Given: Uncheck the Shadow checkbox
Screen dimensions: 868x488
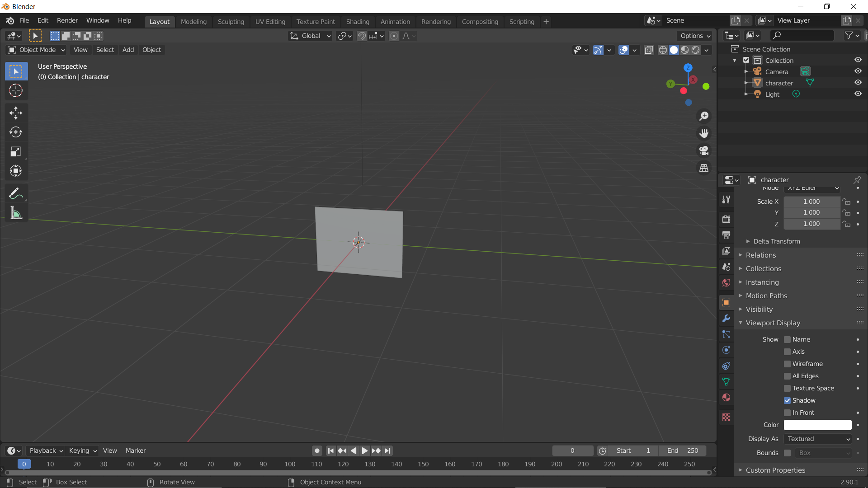Looking at the screenshot, I should tap(787, 400).
